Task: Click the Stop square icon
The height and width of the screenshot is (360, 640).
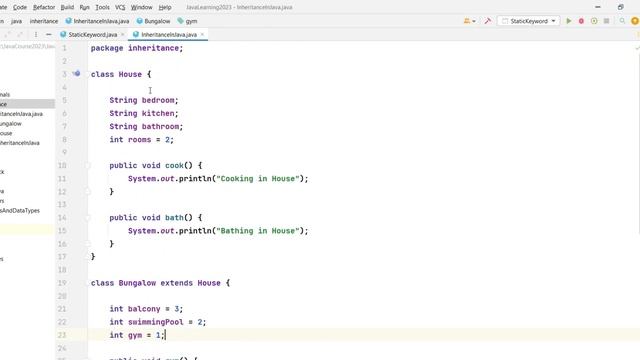Action: (x=607, y=21)
